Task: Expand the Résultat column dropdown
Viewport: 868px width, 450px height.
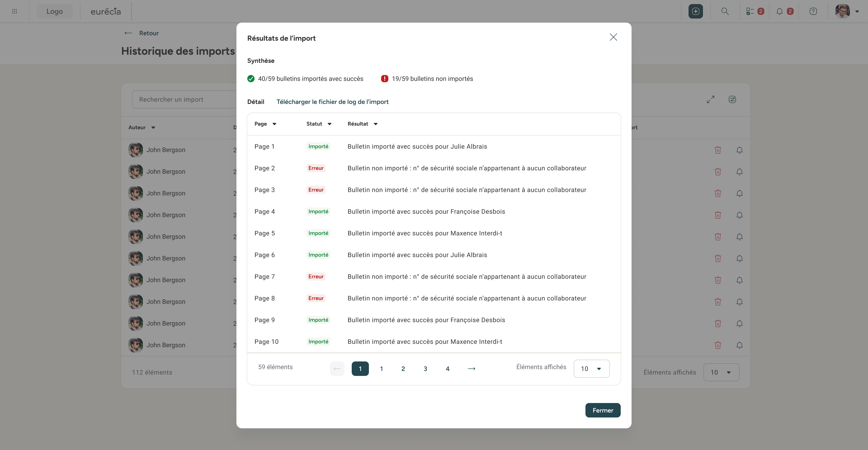Action: (375, 124)
